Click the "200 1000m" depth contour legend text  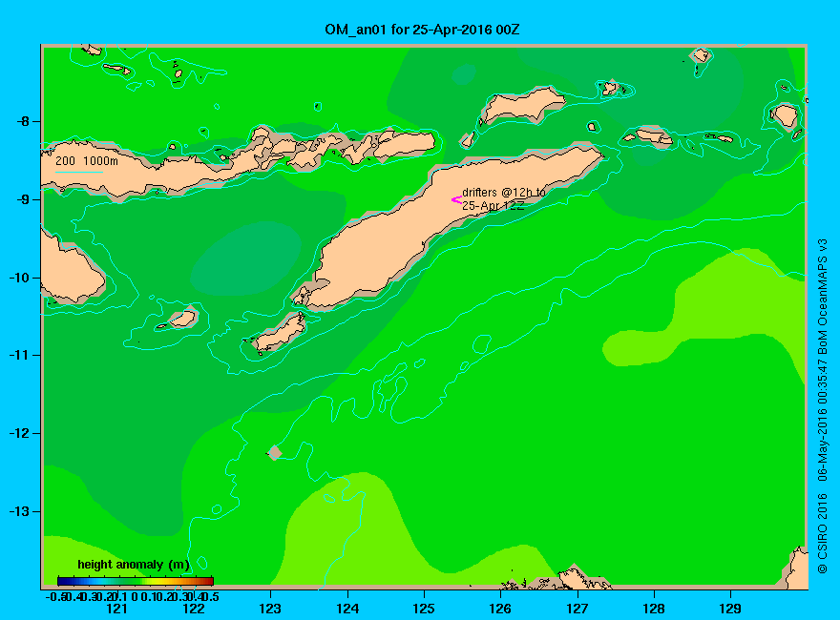click(87, 160)
